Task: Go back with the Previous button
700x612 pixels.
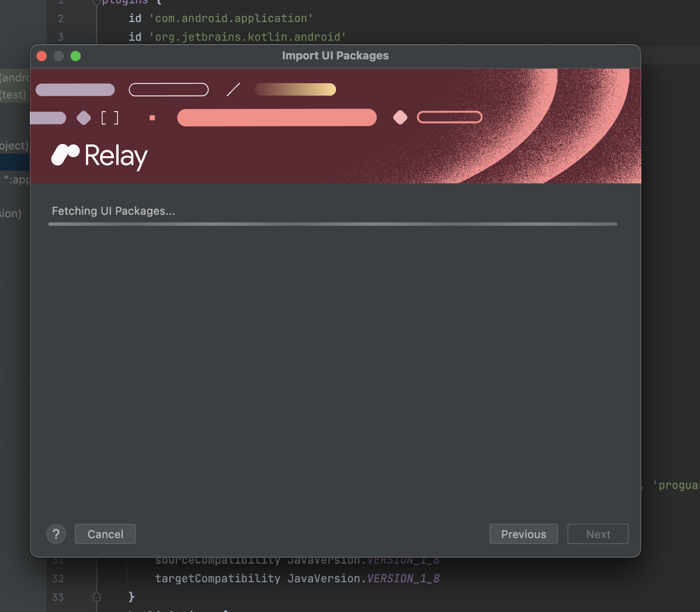Action: click(x=524, y=534)
